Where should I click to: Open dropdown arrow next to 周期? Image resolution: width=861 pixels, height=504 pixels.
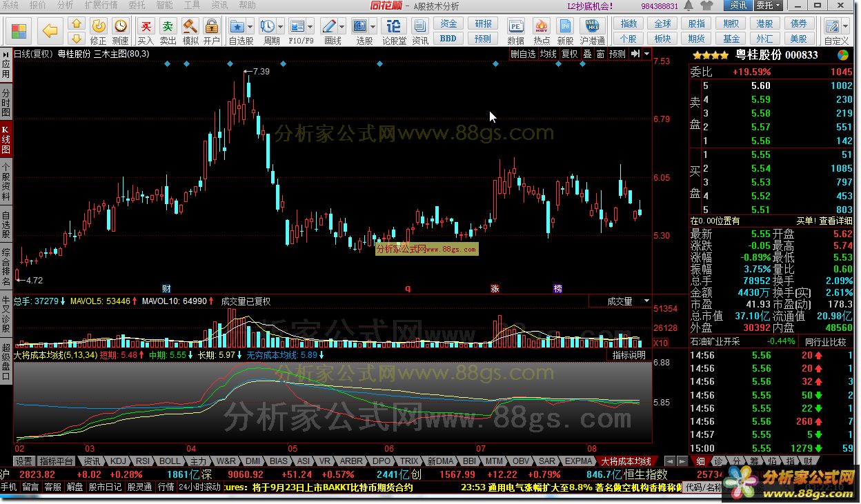click(279, 28)
